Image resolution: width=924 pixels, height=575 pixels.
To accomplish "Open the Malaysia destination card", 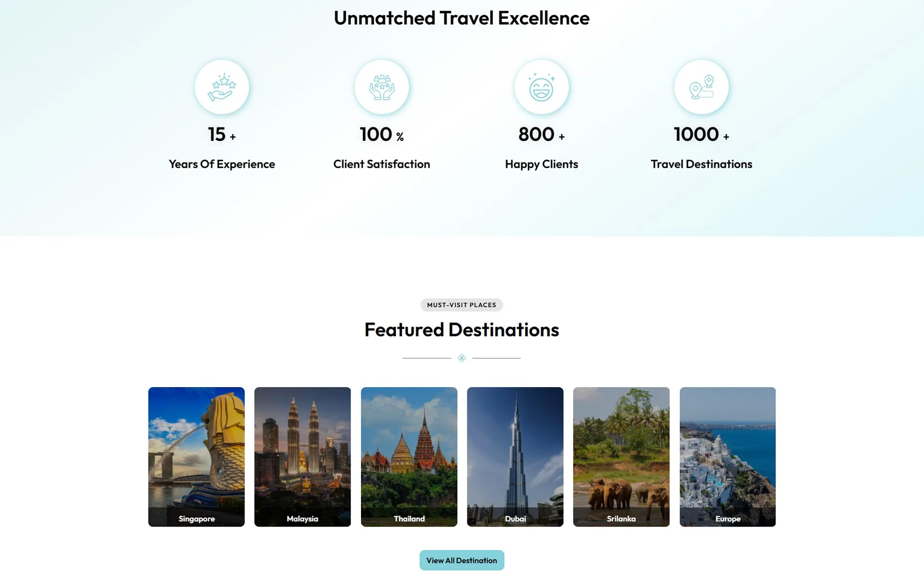I will tap(303, 457).
